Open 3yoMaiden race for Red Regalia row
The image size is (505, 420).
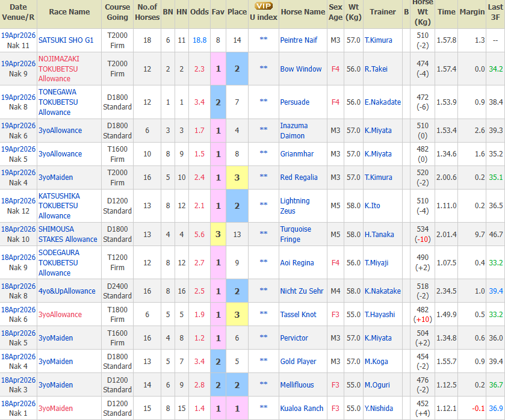click(56, 178)
